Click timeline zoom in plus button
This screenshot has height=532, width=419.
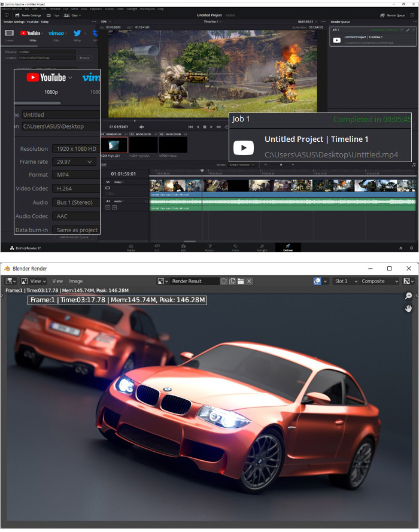[x=293, y=165]
